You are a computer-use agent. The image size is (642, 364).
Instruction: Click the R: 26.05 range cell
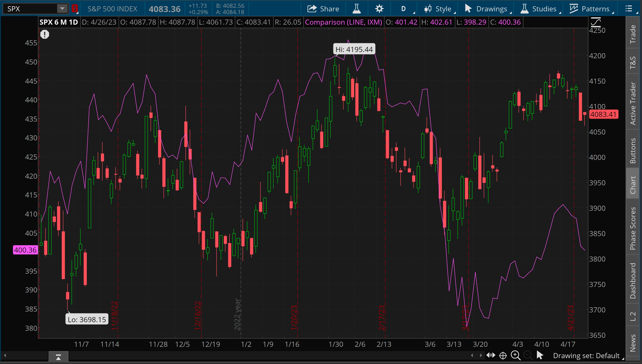click(288, 22)
